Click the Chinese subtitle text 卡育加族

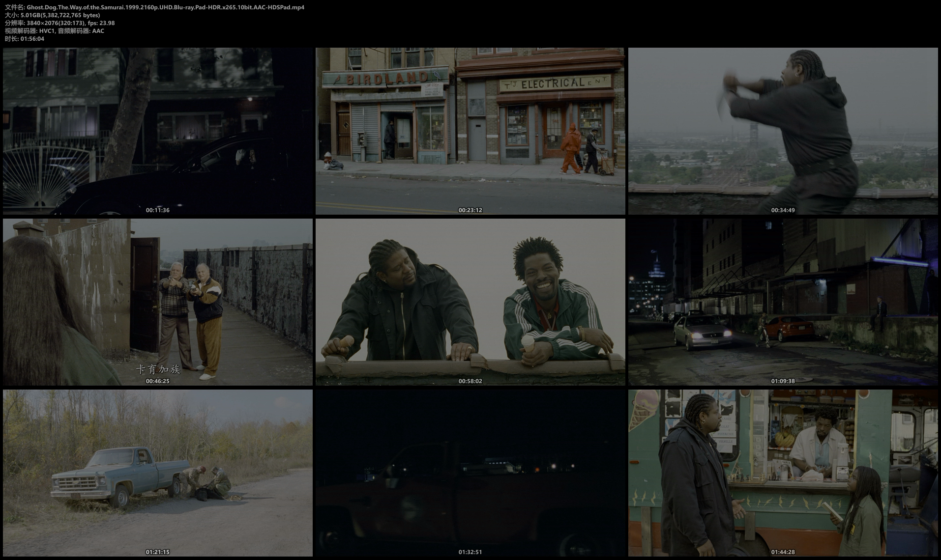(x=158, y=369)
